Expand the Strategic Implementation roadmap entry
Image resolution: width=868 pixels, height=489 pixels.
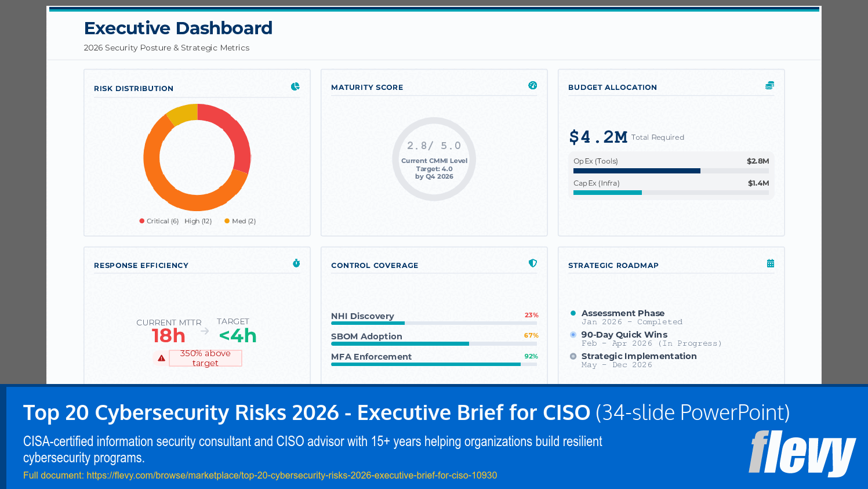point(639,356)
